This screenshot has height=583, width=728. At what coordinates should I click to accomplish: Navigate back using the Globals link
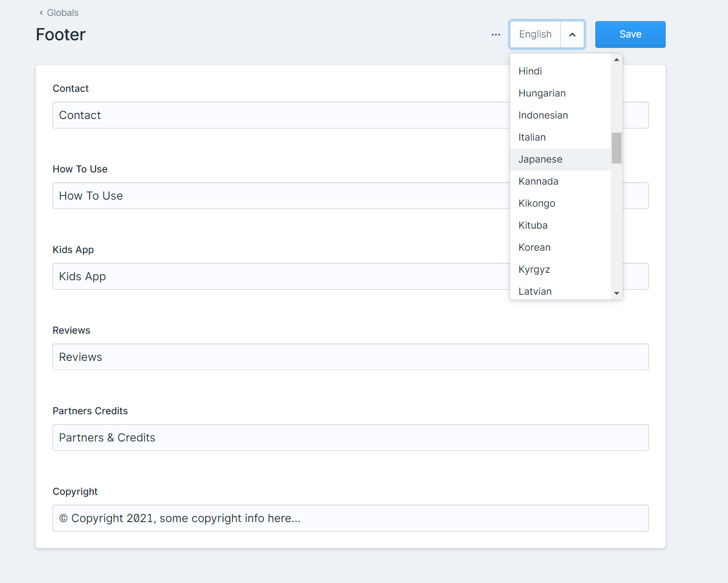point(62,13)
